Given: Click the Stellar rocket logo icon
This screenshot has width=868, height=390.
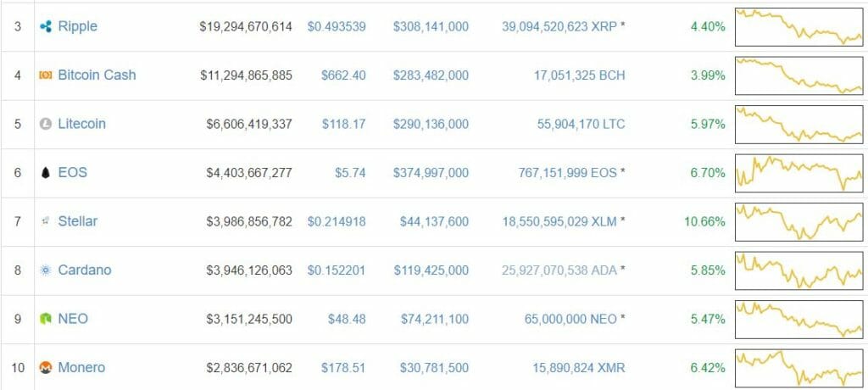Looking at the screenshot, I should coord(46,221).
